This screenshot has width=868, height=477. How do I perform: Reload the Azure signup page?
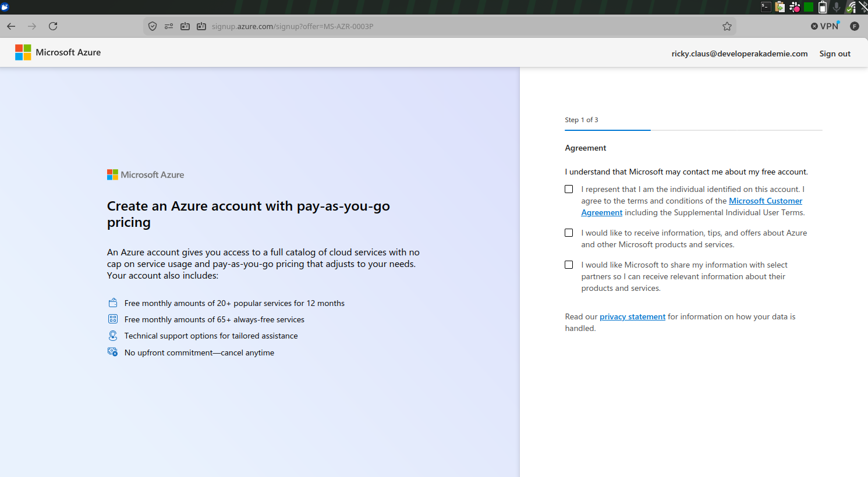(x=53, y=26)
